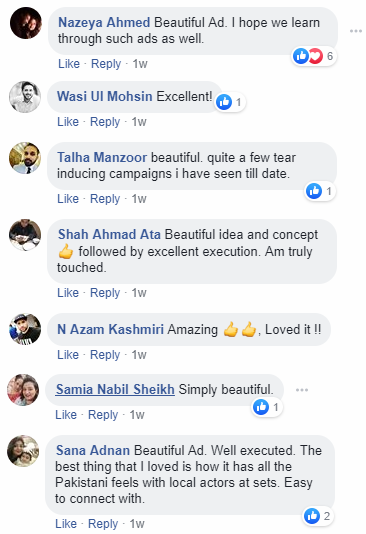This screenshot has height=534, width=366.
Task: View the like count on Talha Manzoor's comment
Action: [x=320, y=191]
